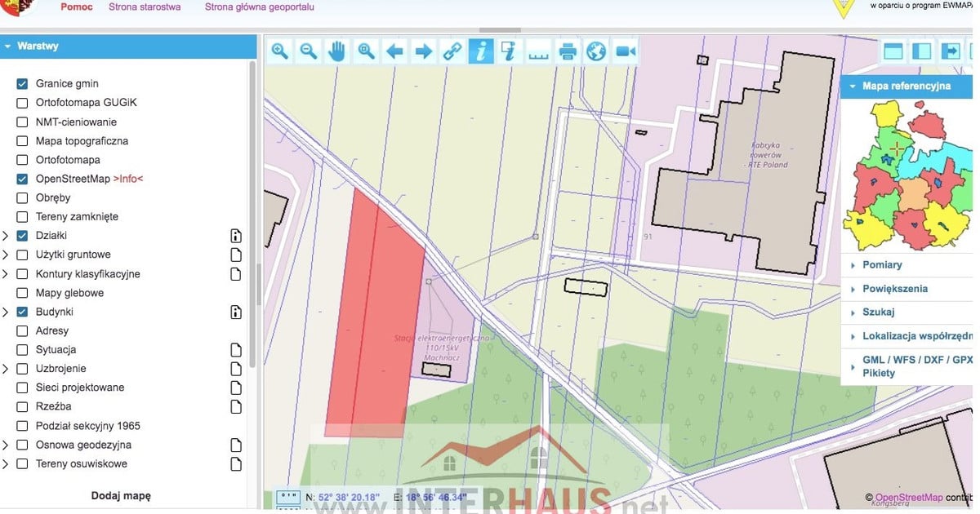
Task: Activate the measure ruler tool
Action: coord(538,51)
